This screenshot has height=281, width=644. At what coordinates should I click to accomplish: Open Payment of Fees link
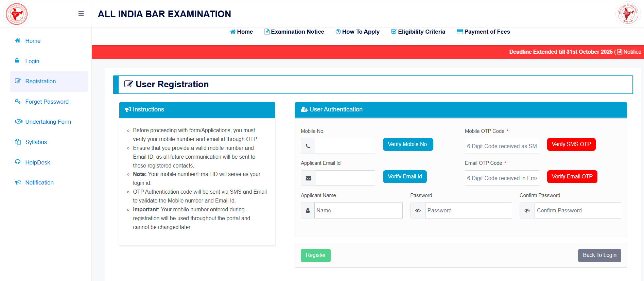point(483,32)
